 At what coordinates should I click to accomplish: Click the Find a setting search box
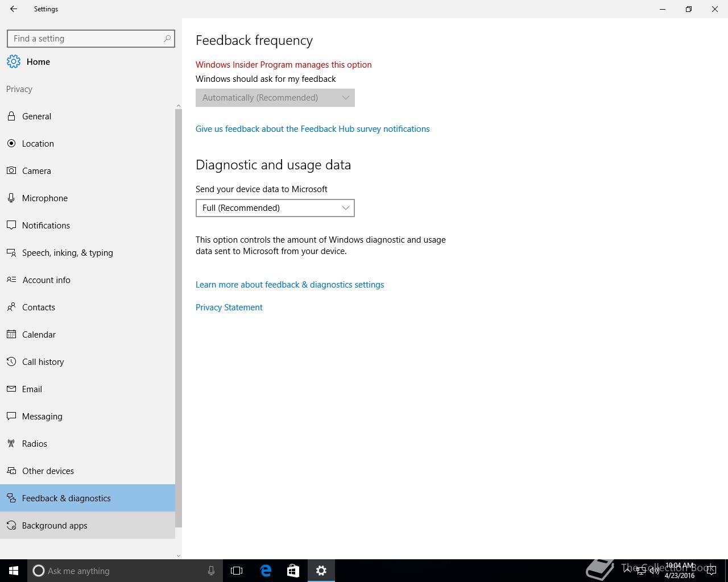(x=91, y=39)
